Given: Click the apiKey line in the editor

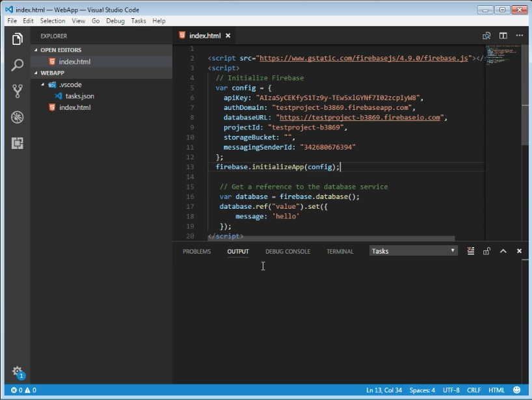Looking at the screenshot, I should coord(323,98).
